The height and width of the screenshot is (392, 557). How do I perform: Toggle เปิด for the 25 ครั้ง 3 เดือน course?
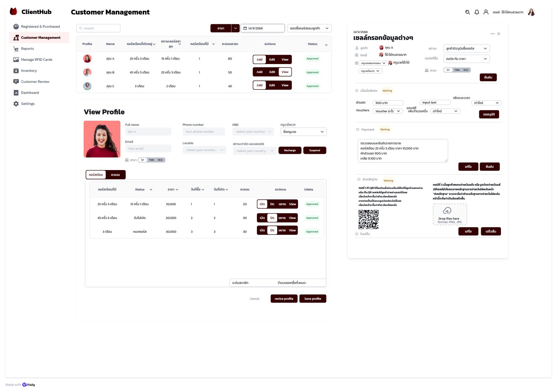click(x=262, y=204)
